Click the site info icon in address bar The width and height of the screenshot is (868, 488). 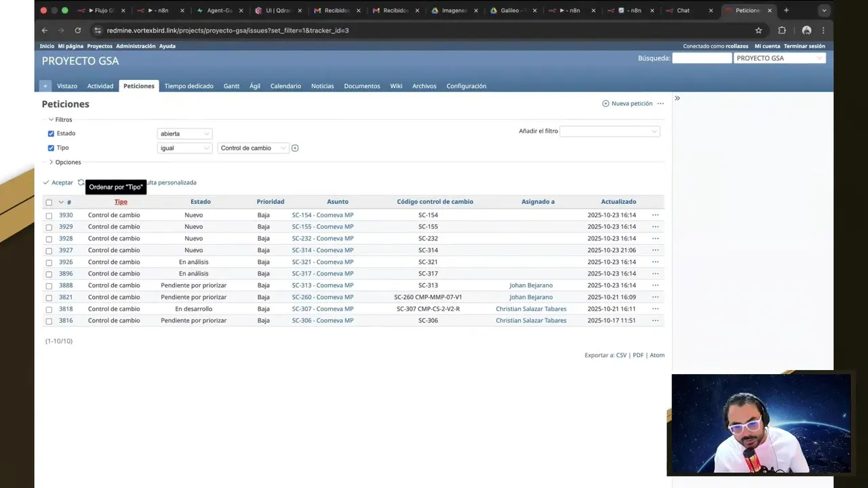click(98, 30)
